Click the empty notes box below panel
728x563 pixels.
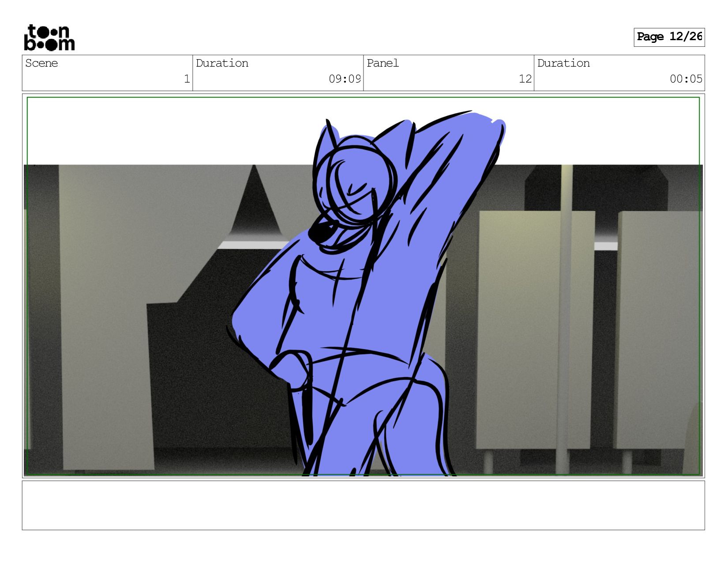363,505
